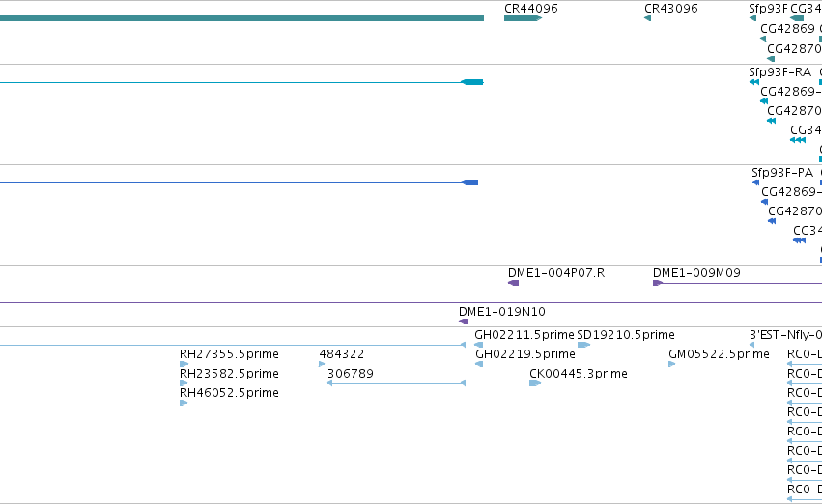The width and height of the screenshot is (822, 504).
Task: Click the DME1-004P07.R clone feature
Action: (x=514, y=283)
